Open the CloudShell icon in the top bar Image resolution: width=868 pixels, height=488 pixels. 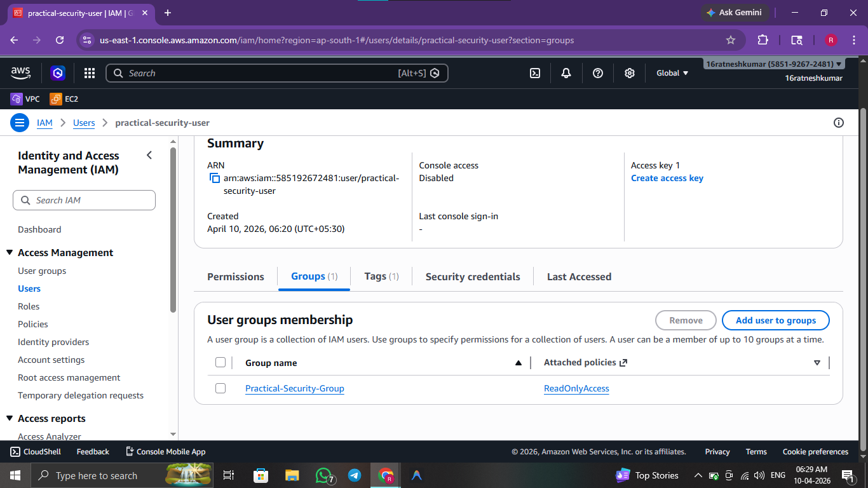coord(535,73)
